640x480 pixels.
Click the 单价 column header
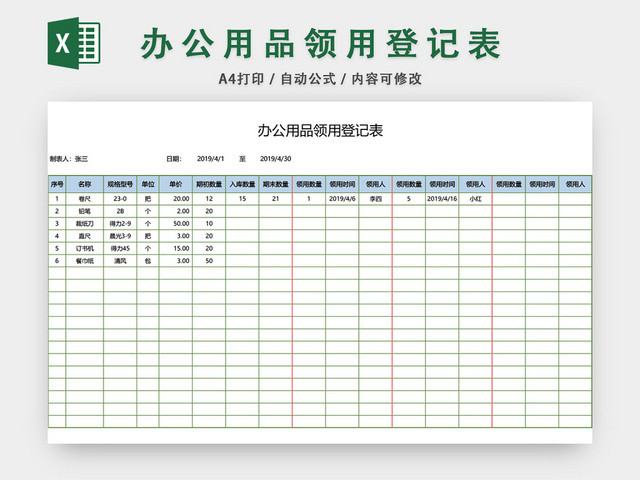coord(176,184)
